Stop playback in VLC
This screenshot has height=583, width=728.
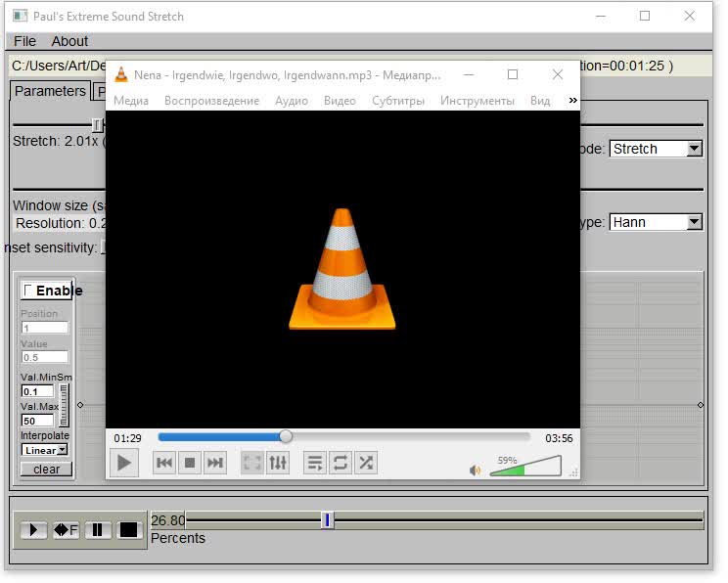click(x=190, y=463)
